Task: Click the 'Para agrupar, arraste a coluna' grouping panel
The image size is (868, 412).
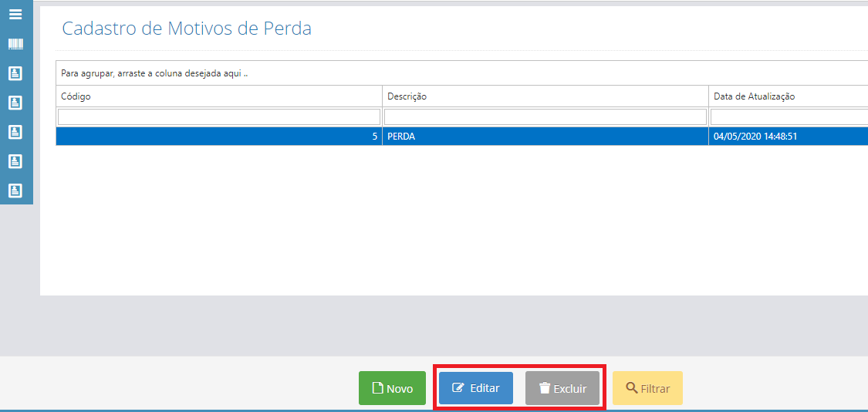Action: click(x=461, y=73)
